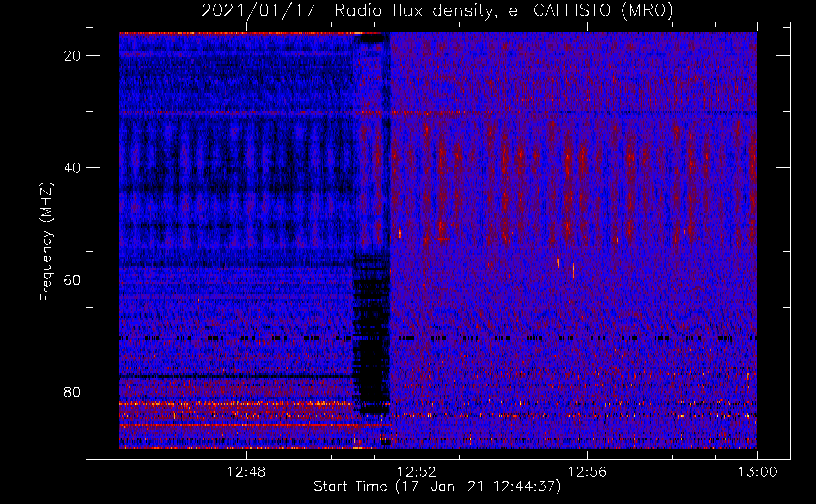Click the plot title '2021/01/17 Radio flux density'
Screen dimensions: 816x504
tap(437, 10)
